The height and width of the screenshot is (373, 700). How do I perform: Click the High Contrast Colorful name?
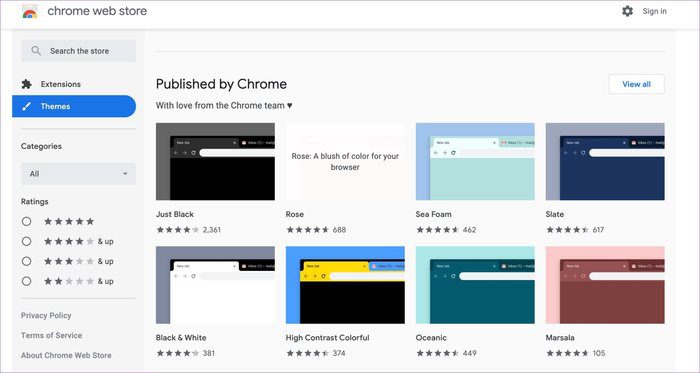[x=327, y=337]
